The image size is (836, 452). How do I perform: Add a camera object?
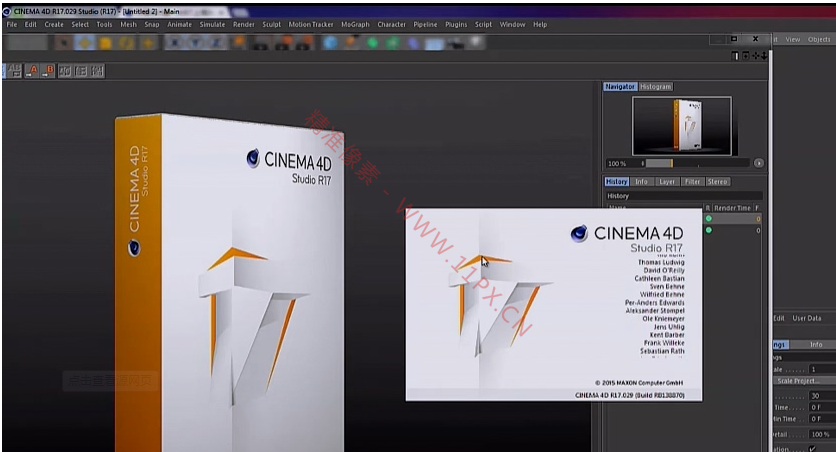[x=455, y=44]
